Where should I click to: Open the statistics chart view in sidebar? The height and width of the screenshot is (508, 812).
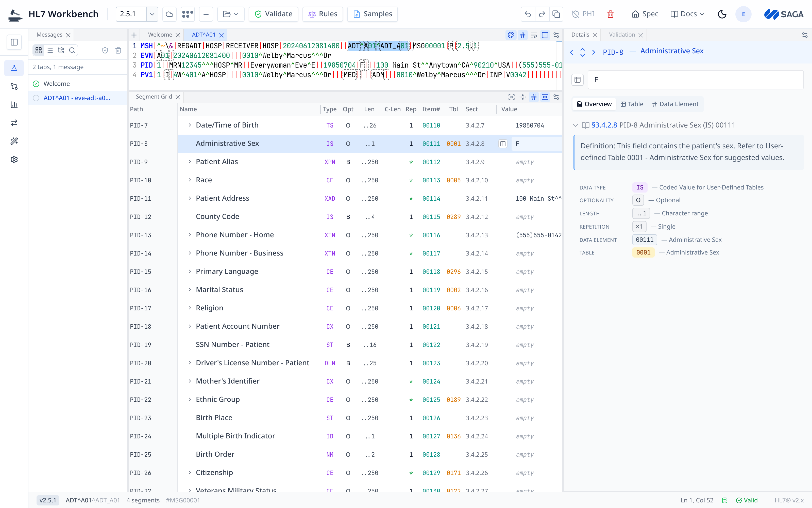(x=14, y=105)
